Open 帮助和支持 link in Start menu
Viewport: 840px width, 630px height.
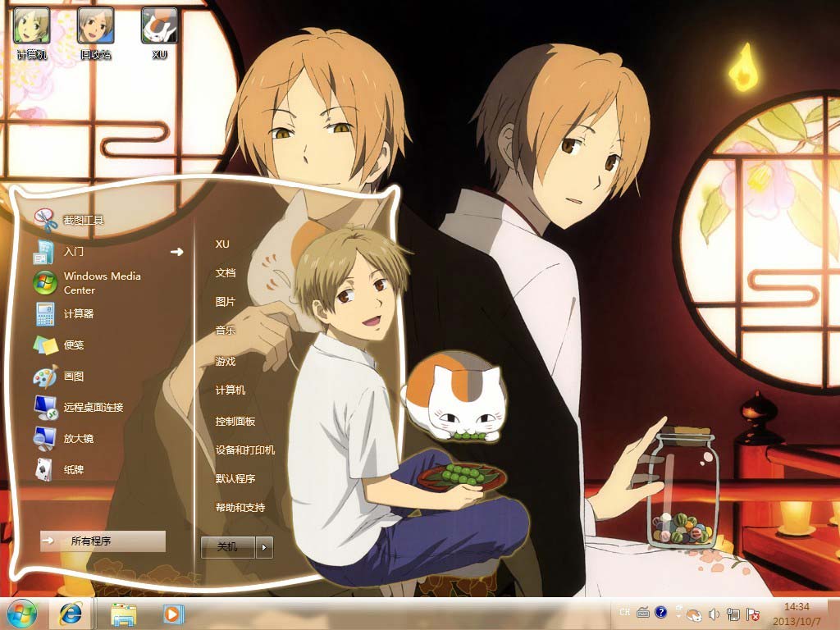[240, 507]
